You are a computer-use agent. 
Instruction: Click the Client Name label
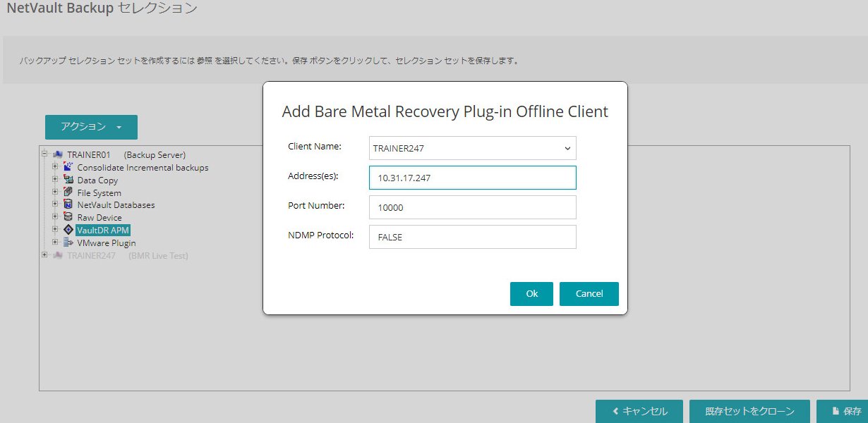point(315,146)
